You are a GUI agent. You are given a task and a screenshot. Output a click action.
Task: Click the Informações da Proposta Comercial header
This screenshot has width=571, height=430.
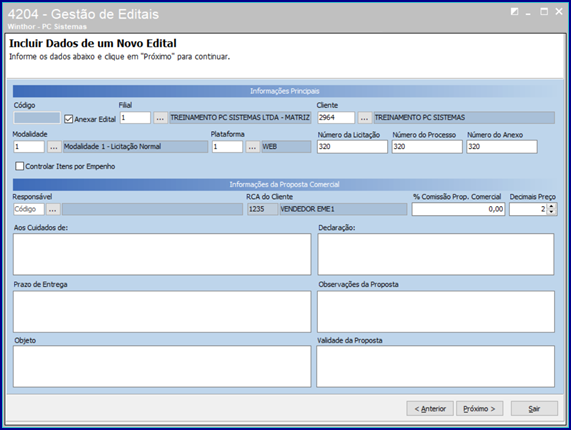284,185
